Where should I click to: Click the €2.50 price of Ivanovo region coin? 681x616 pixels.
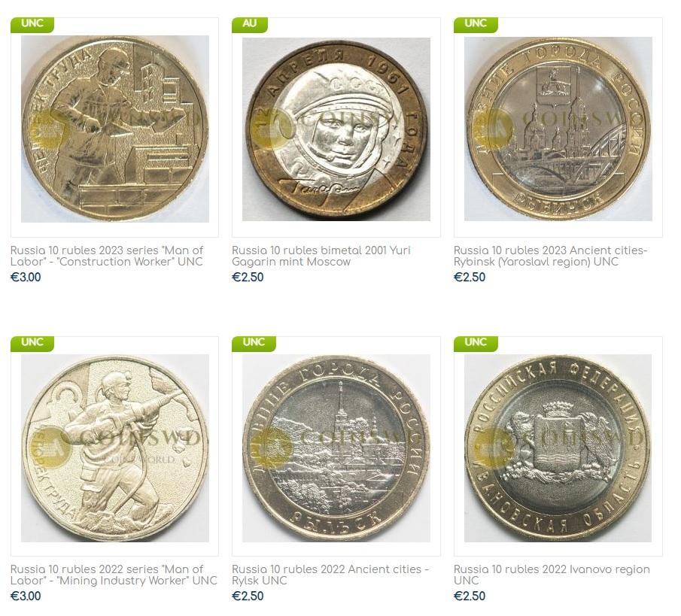point(470,596)
